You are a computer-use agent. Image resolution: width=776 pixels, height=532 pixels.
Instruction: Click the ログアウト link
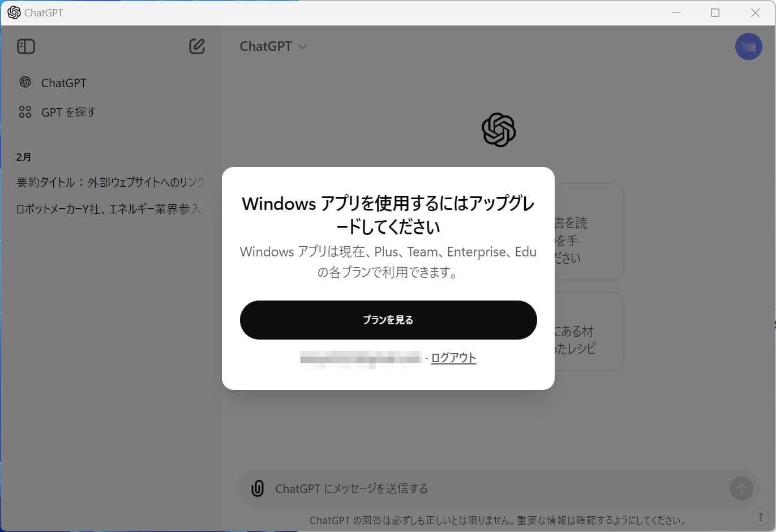pyautogui.click(x=453, y=358)
